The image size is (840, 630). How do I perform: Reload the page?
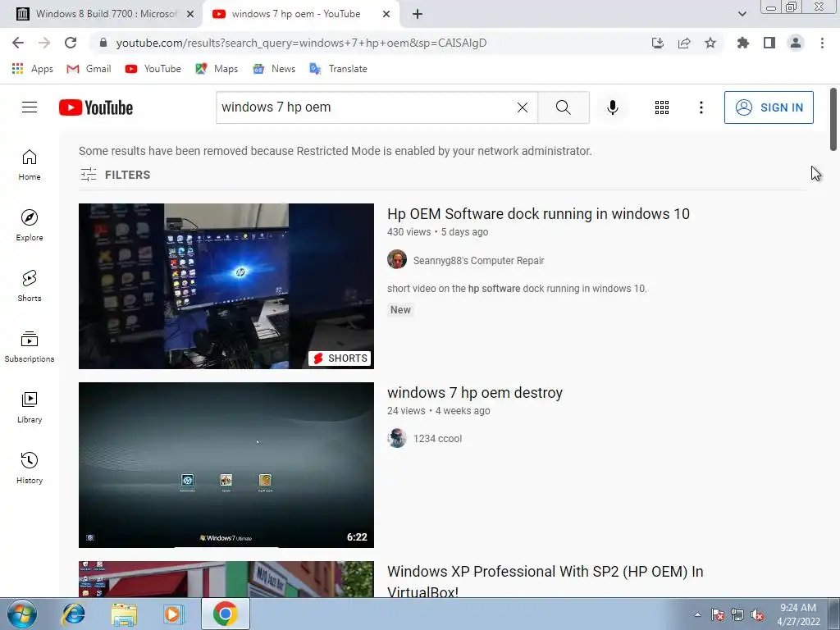click(x=71, y=43)
